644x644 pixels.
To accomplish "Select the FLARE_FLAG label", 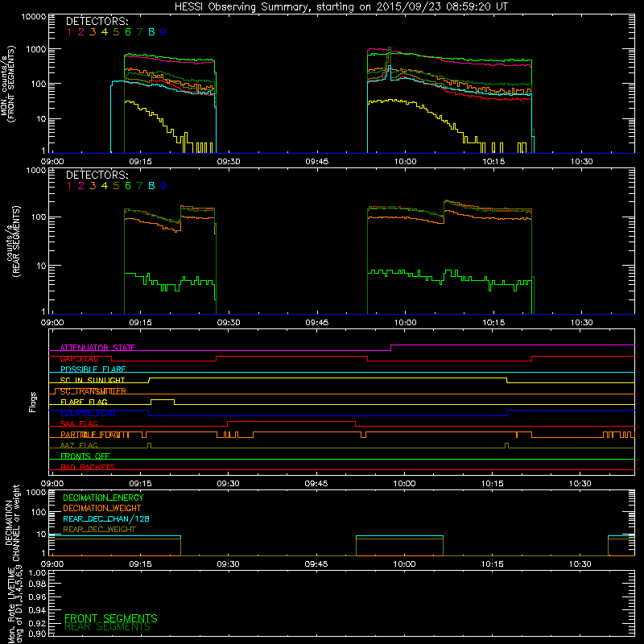I will 84,402.
